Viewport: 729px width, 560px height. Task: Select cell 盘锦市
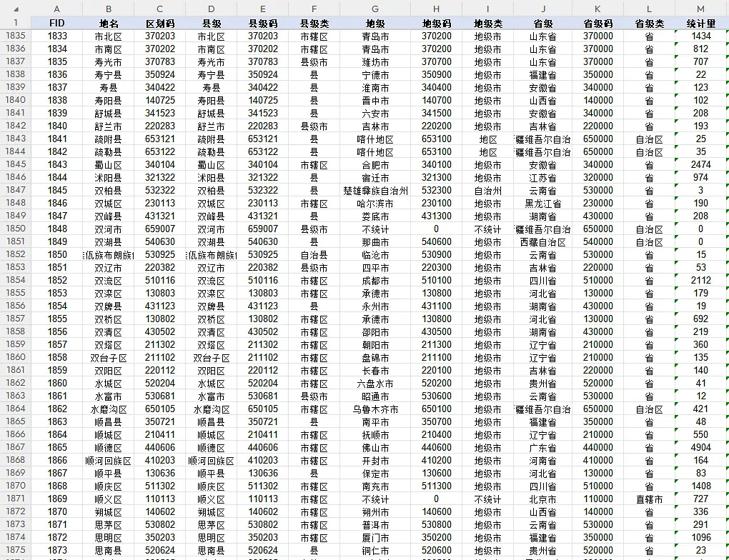[375, 358]
